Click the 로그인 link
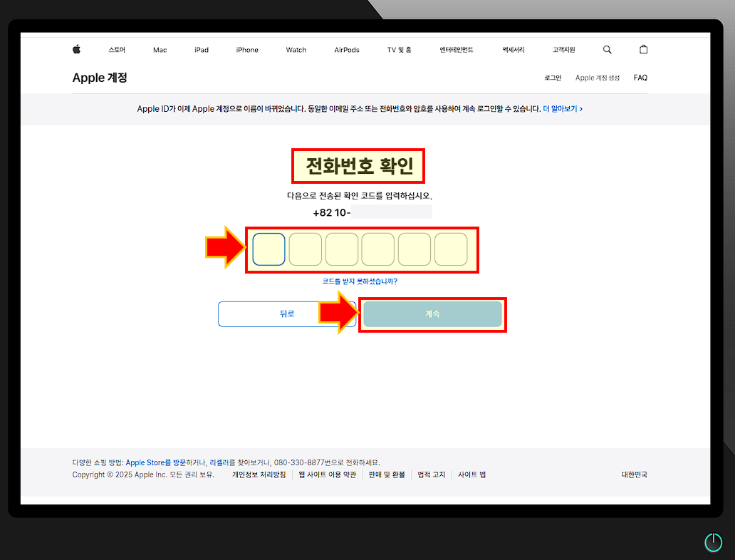735x560 pixels. 552,77
